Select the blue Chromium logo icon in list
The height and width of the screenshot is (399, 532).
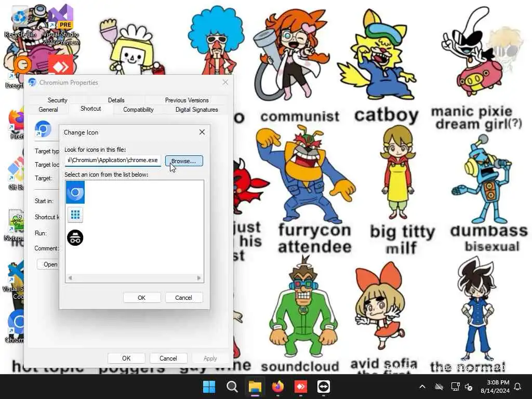(x=75, y=192)
